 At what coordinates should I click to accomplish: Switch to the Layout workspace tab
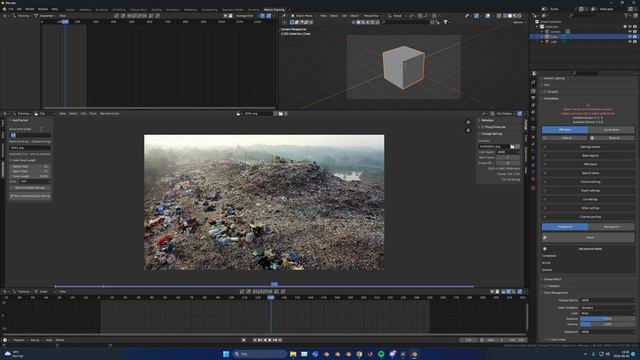click(70, 9)
